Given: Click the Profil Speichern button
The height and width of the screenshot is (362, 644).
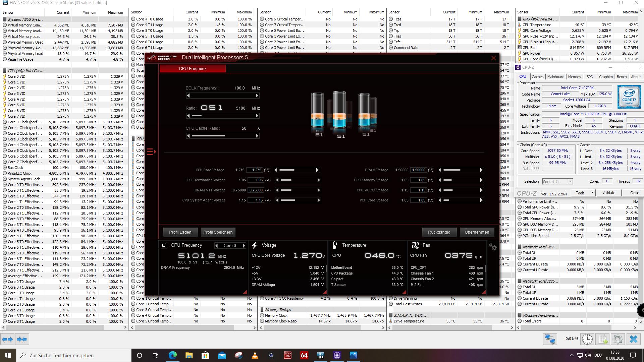Looking at the screenshot, I should tap(218, 232).
